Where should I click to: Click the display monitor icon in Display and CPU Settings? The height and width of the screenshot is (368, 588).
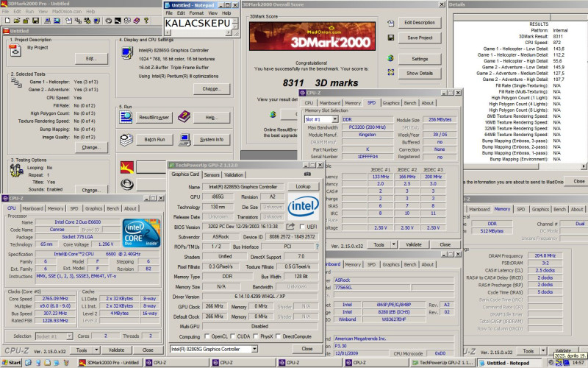127,52
